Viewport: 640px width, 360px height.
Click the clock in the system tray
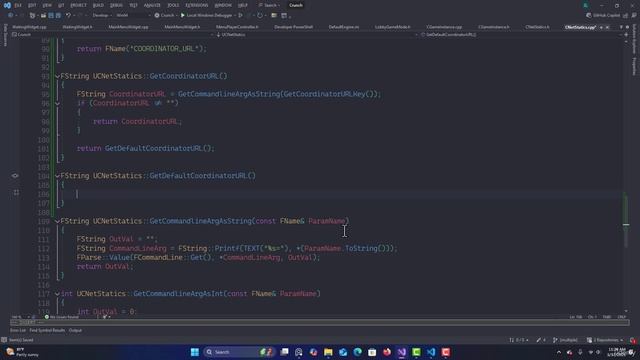(616, 352)
